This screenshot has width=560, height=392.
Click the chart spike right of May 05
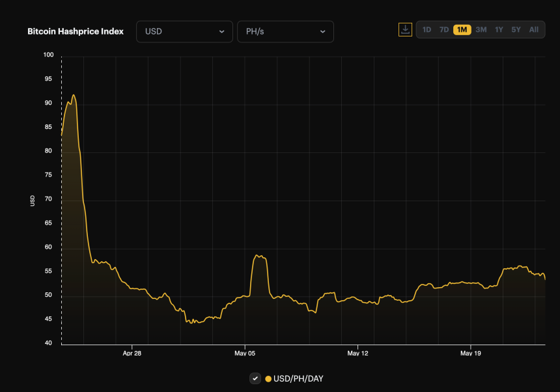259,256
